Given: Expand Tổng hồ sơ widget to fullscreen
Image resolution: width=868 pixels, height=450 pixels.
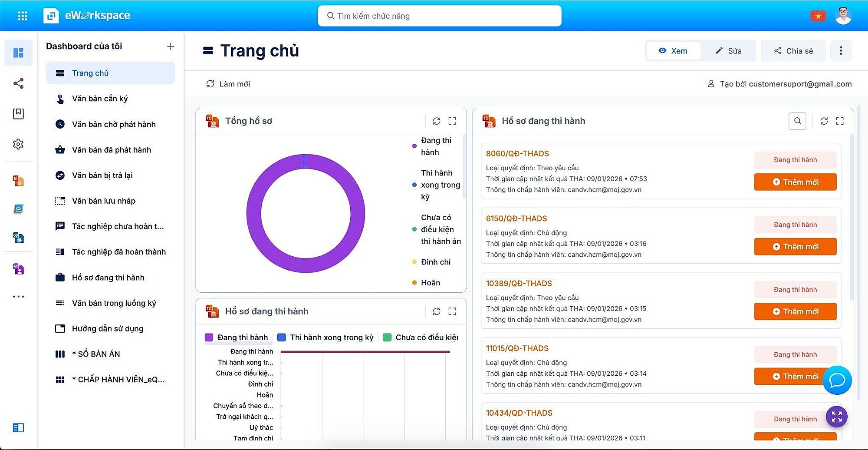Looking at the screenshot, I should (x=452, y=121).
